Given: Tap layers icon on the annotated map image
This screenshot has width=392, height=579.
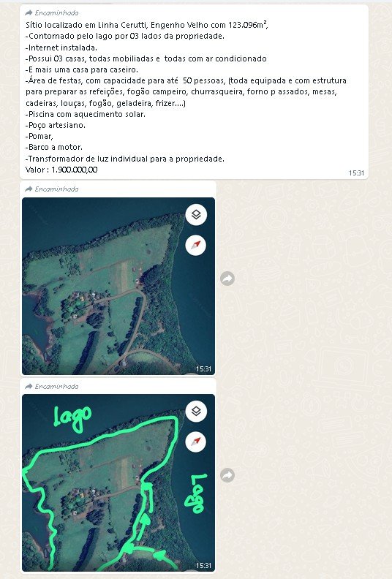Looking at the screenshot, I should (x=196, y=411).
